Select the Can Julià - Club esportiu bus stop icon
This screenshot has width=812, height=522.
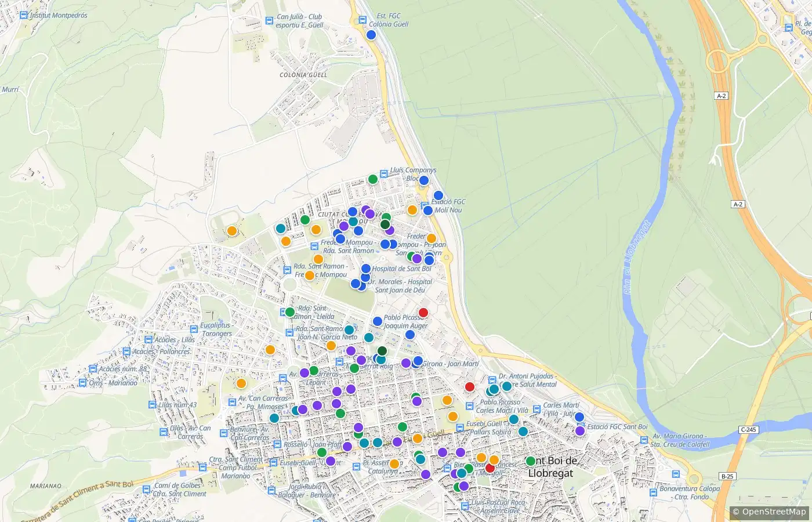[269, 20]
